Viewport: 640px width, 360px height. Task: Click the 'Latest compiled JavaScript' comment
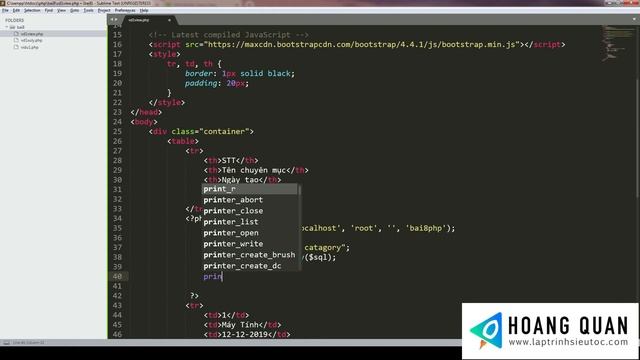tap(229, 35)
